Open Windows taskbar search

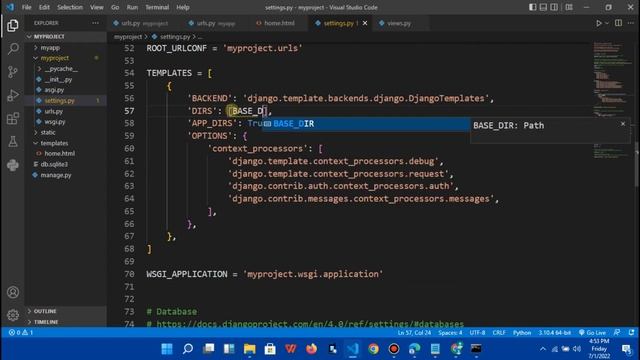[188, 349]
